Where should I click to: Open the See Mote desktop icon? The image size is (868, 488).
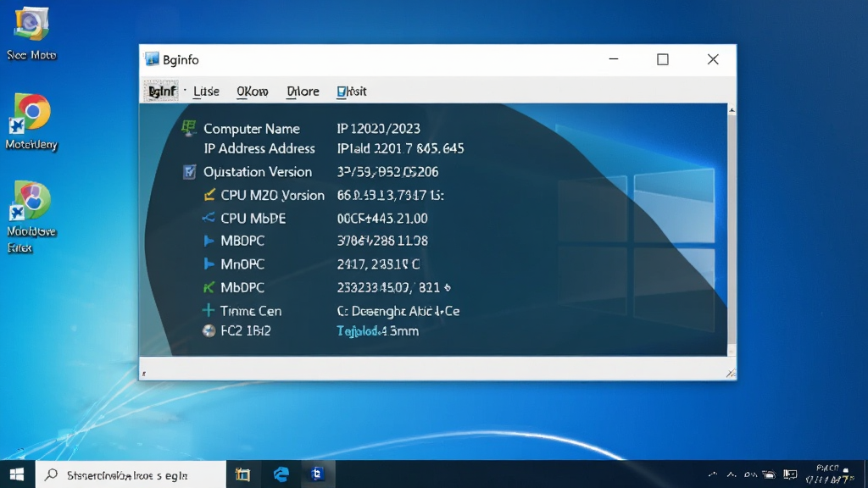[31, 33]
